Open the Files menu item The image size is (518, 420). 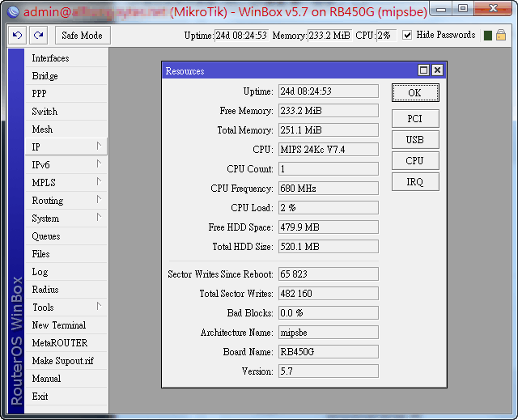(x=66, y=253)
